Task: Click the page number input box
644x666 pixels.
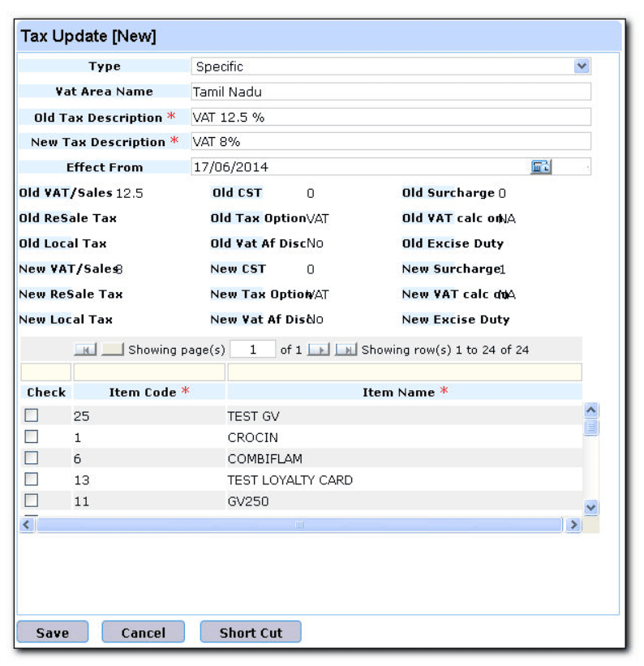Action: (x=253, y=350)
